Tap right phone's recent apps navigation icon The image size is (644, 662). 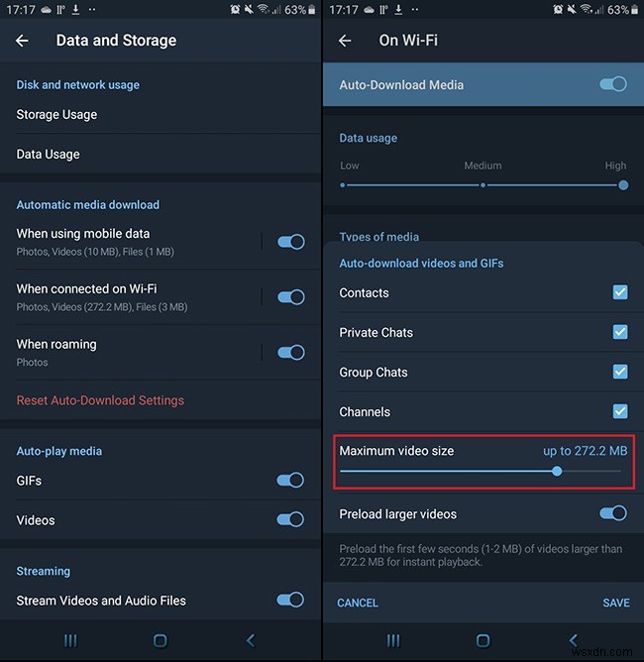(x=393, y=640)
